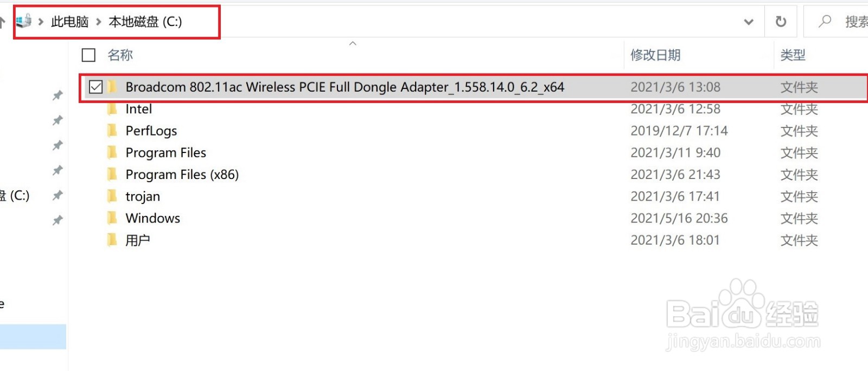The image size is (868, 371).
Task: Click the refresh button in address bar
Action: (781, 22)
